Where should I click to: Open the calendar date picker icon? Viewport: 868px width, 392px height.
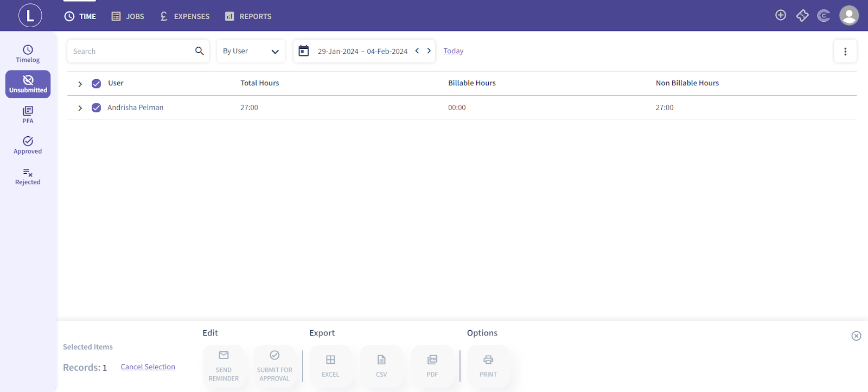pyautogui.click(x=304, y=51)
